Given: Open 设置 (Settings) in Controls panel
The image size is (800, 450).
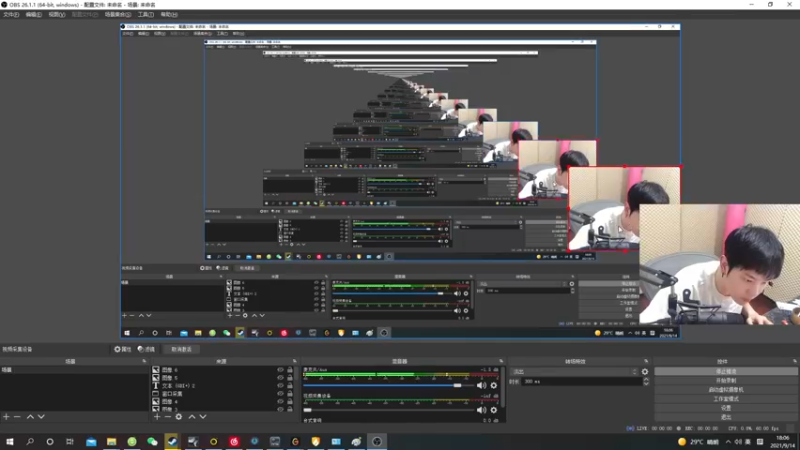Looking at the screenshot, I should pos(726,408).
